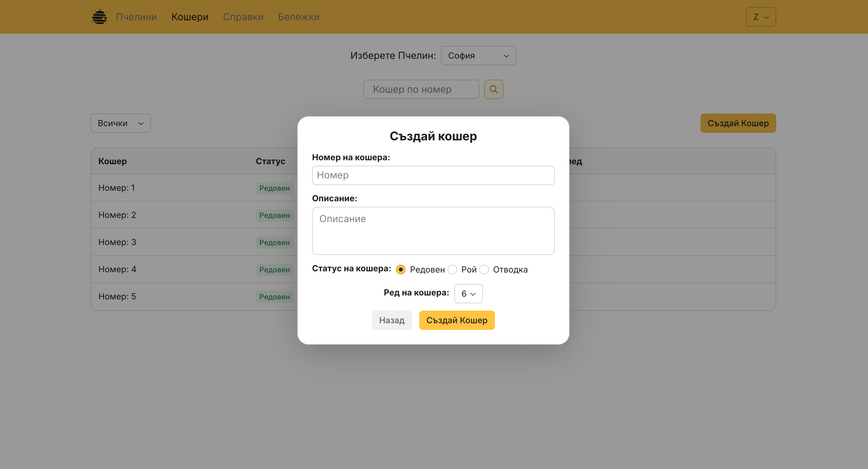Click the Номер: 5 table row

[433, 296]
